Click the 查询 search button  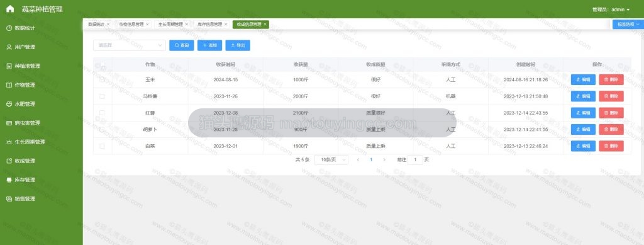click(182, 45)
